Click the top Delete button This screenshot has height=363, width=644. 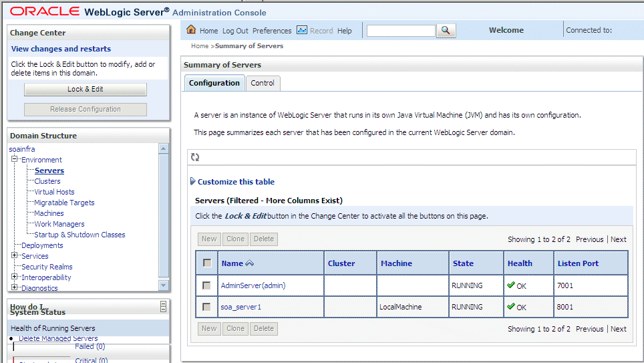point(264,239)
